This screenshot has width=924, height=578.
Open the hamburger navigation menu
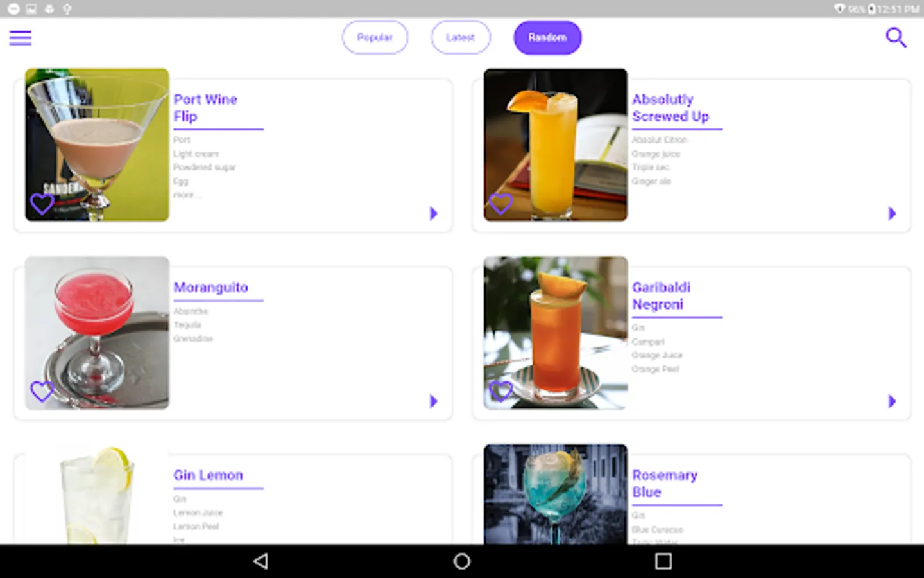[x=21, y=38]
